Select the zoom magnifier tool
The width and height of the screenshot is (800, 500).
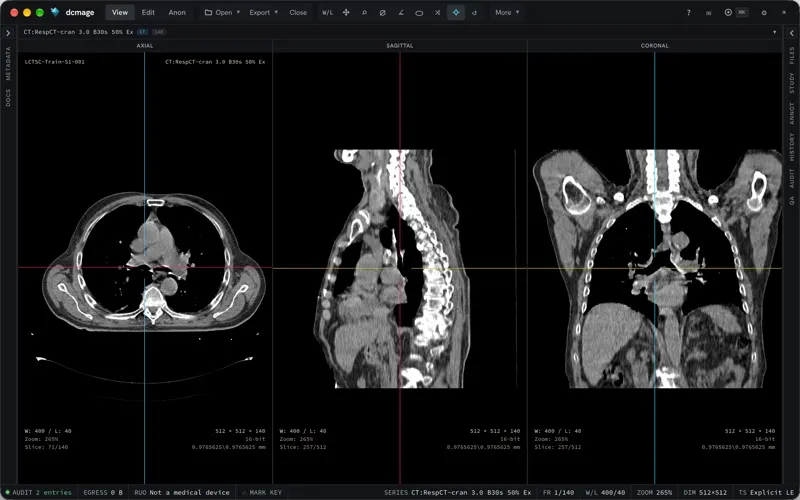click(364, 12)
